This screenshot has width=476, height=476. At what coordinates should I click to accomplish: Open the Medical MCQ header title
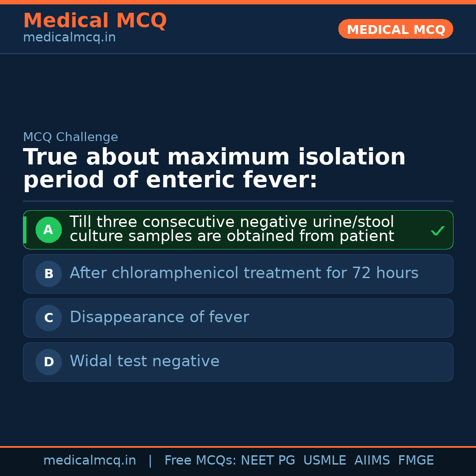pyautogui.click(x=95, y=20)
